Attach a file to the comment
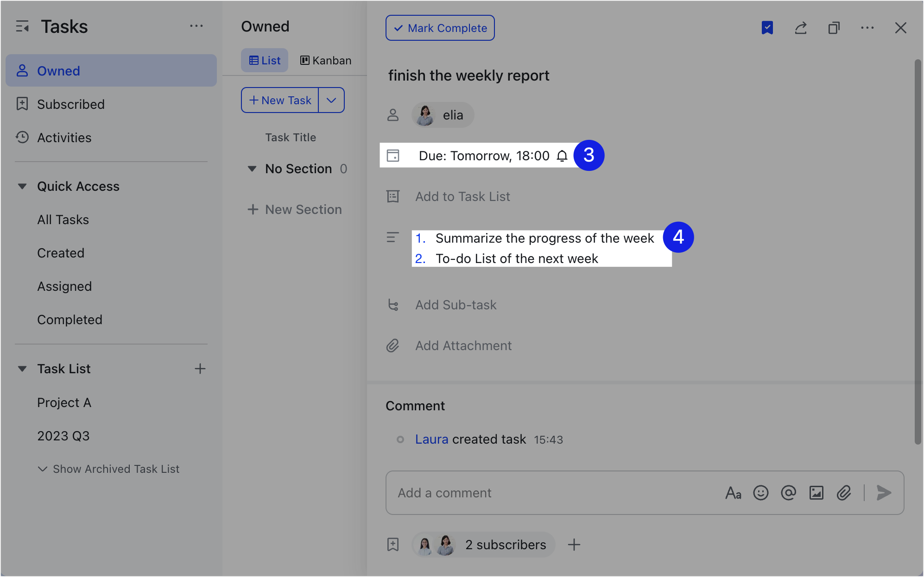The image size is (924, 577). (844, 493)
